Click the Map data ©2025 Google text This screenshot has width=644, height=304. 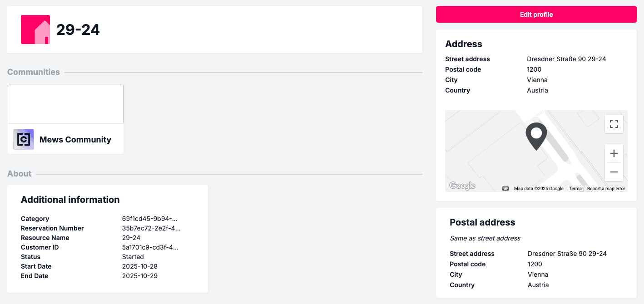pyautogui.click(x=539, y=189)
